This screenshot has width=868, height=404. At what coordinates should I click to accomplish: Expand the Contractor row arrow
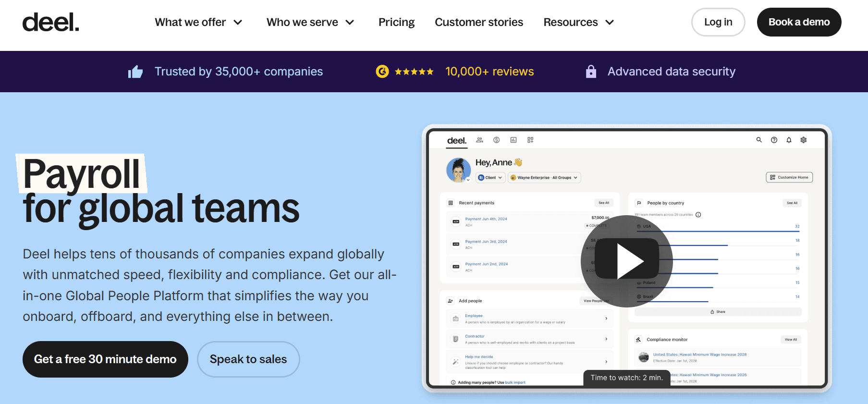(x=606, y=339)
